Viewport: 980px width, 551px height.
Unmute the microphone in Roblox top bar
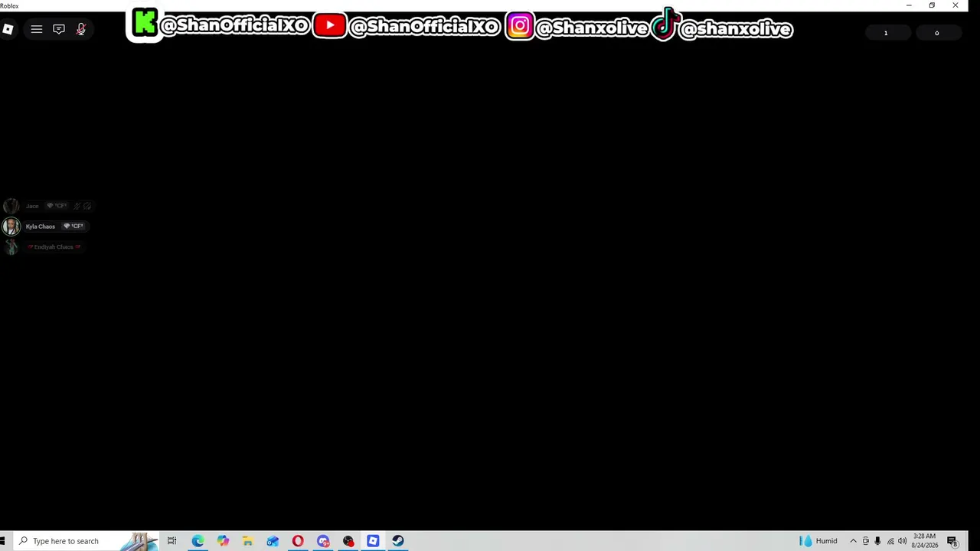81,29
